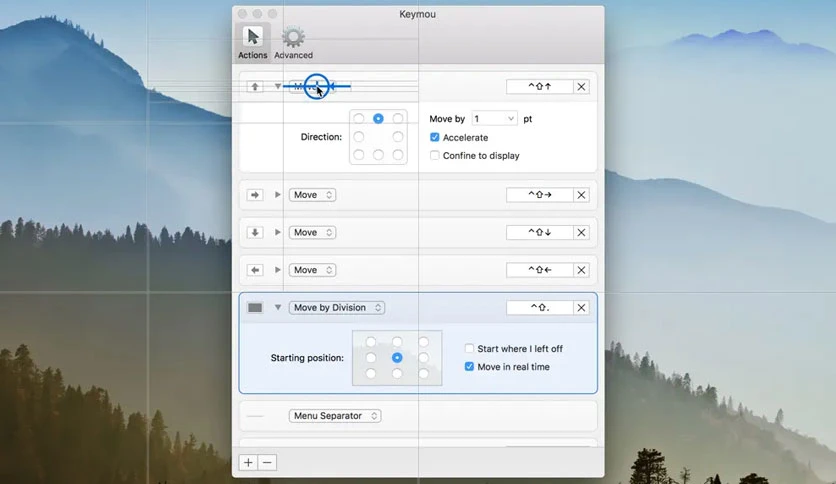Screen dimensions: 836x484
Task: Select bottom-center Starting position radio button
Action: (397, 374)
